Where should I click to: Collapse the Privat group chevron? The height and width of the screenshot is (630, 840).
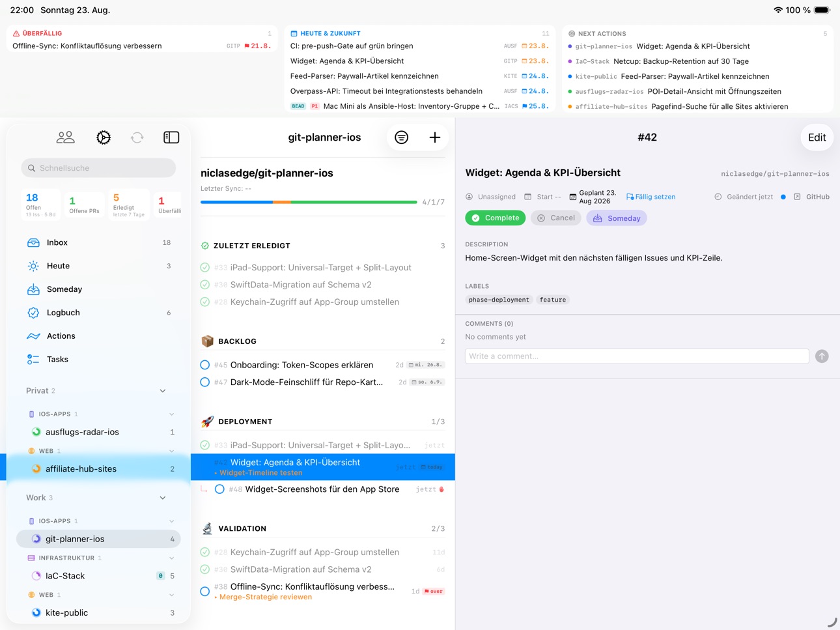click(163, 391)
